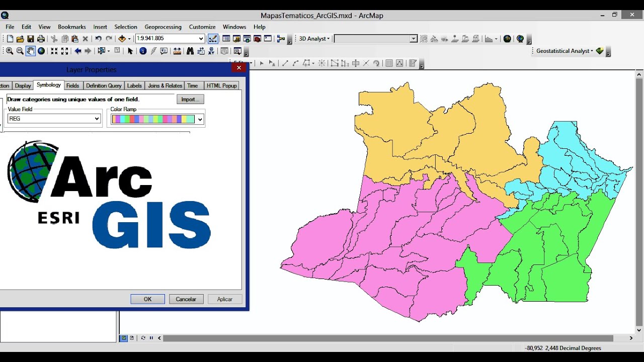Open the Select Features tool dropdown arrow
The width and height of the screenshot is (644, 362).
pyautogui.click(x=108, y=51)
